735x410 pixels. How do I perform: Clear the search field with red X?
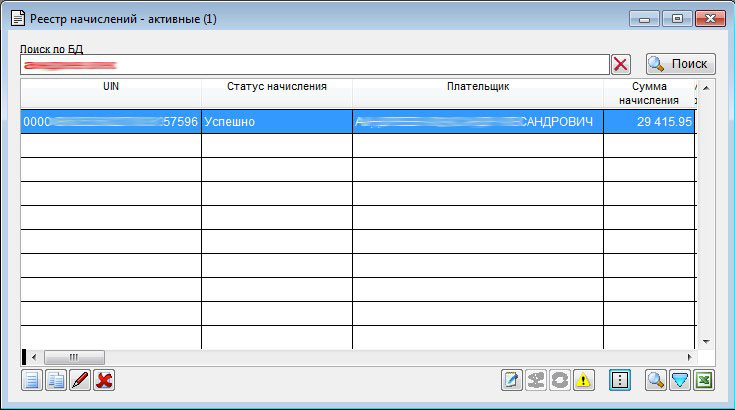click(x=621, y=64)
